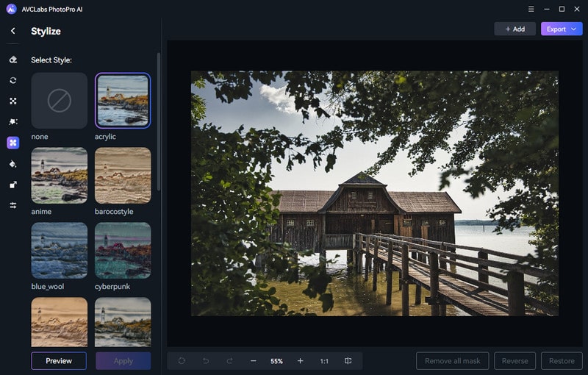Choose the barocostyle style thumbnail

click(123, 176)
